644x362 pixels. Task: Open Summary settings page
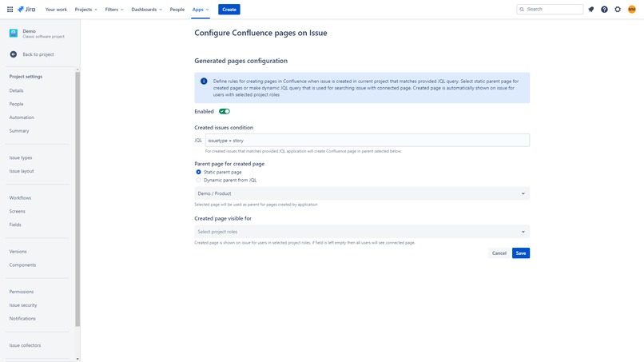pos(19,131)
